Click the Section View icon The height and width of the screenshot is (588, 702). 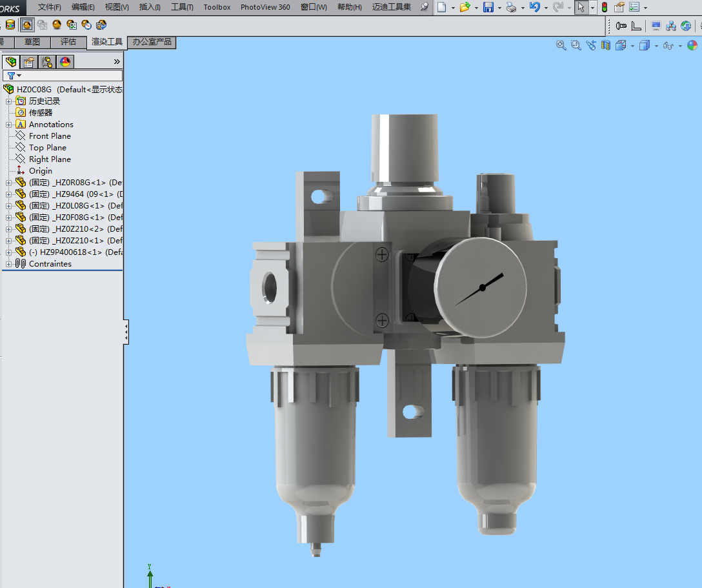[606, 45]
